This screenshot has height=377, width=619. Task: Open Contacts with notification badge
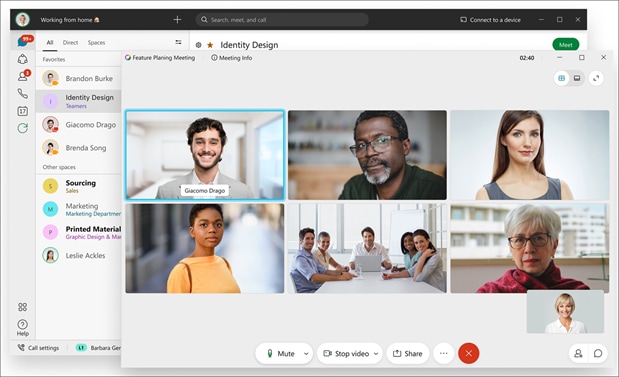(x=23, y=76)
